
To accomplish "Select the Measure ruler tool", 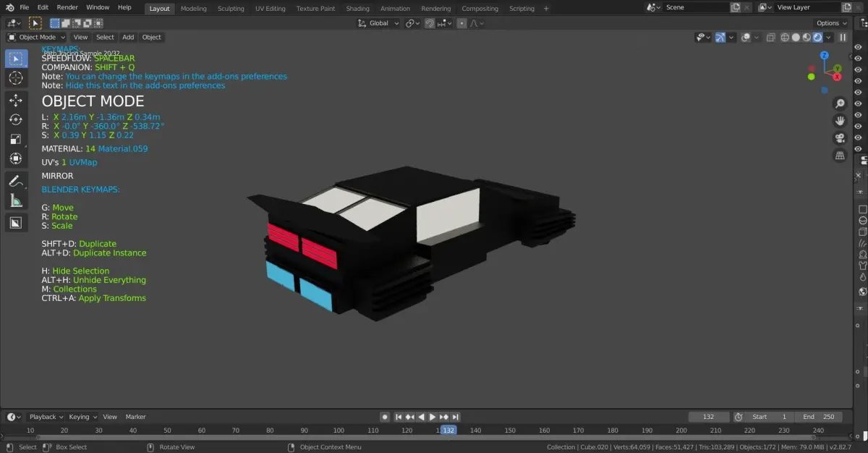I will pos(16,200).
